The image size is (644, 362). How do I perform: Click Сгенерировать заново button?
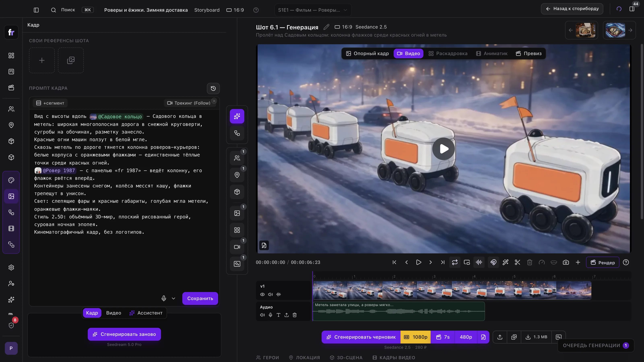tap(124, 334)
